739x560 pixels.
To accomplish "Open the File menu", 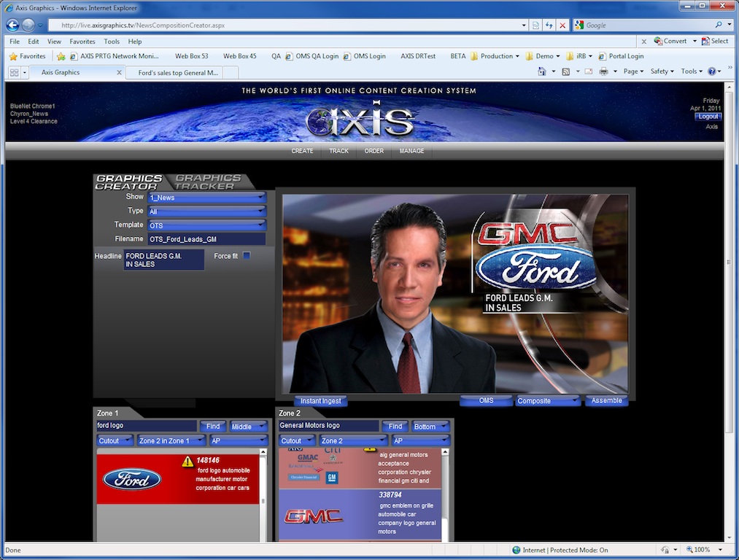I will click(15, 42).
